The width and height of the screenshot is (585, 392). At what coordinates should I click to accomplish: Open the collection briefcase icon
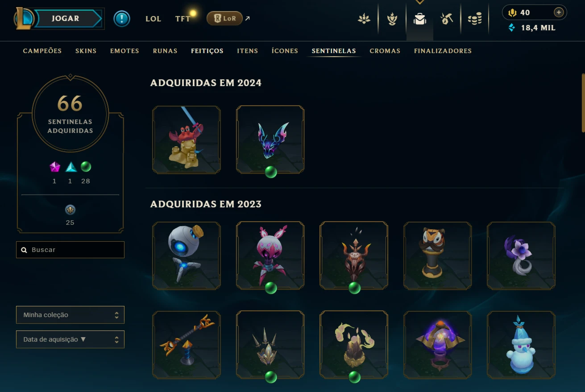pos(419,19)
